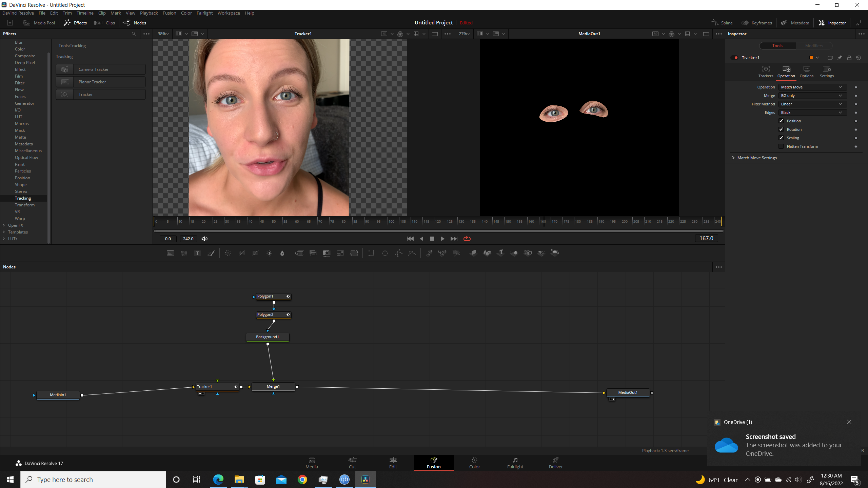Add a Rectangle mask from toolbar
This screenshot has width=868, height=488.
click(x=371, y=253)
